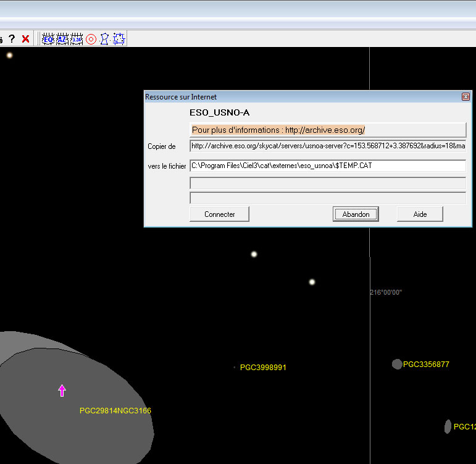Click the red X toolbar icon

(x=26, y=38)
